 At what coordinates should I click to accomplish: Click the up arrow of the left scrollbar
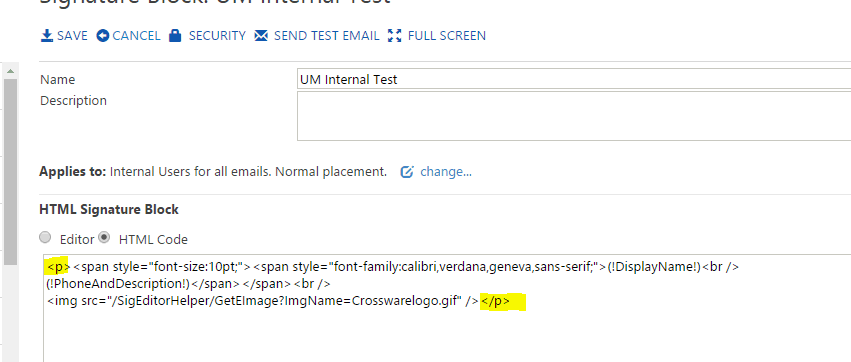[x=10, y=70]
